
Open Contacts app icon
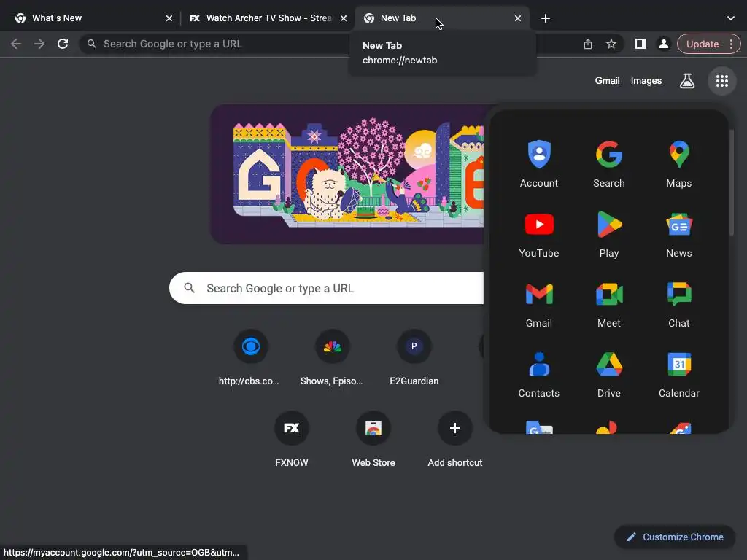click(x=539, y=373)
